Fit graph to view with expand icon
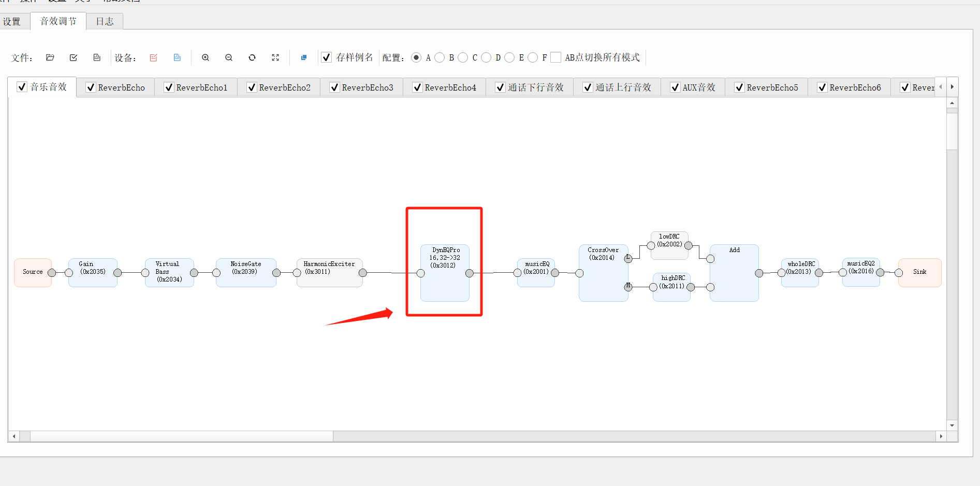 (275, 57)
